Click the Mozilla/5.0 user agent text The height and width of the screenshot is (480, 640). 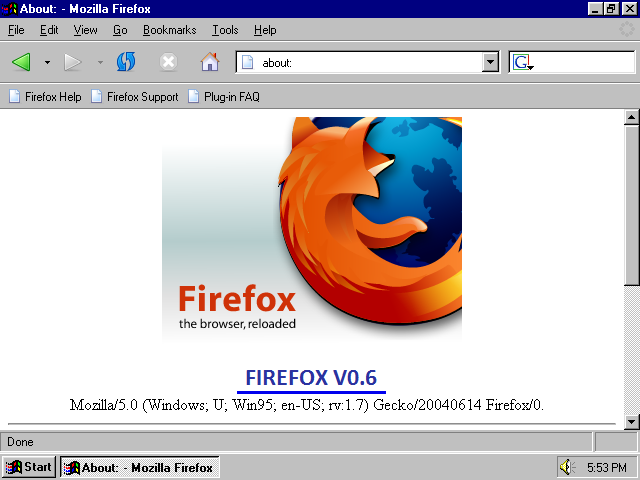click(x=307, y=405)
